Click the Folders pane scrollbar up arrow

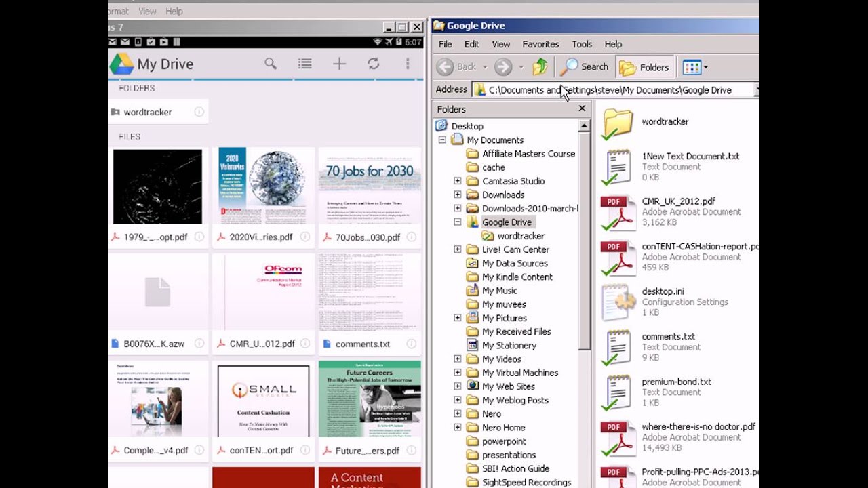pos(584,126)
